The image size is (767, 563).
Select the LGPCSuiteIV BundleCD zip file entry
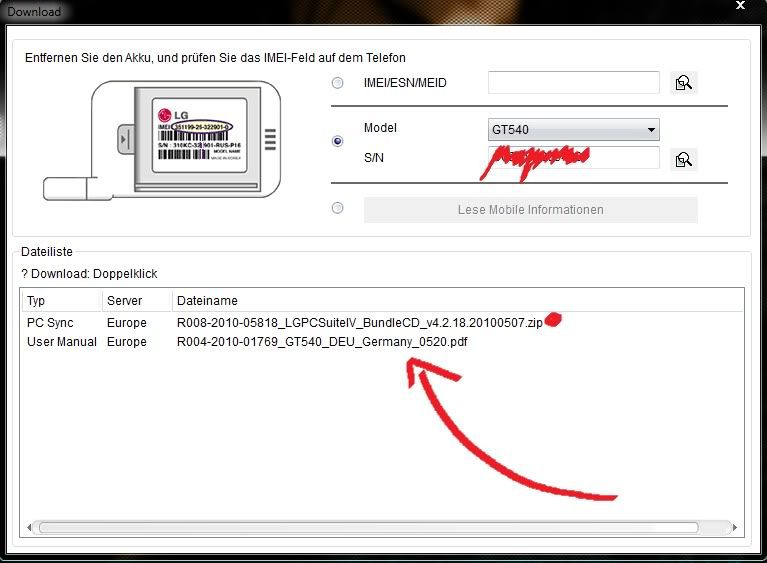point(360,323)
